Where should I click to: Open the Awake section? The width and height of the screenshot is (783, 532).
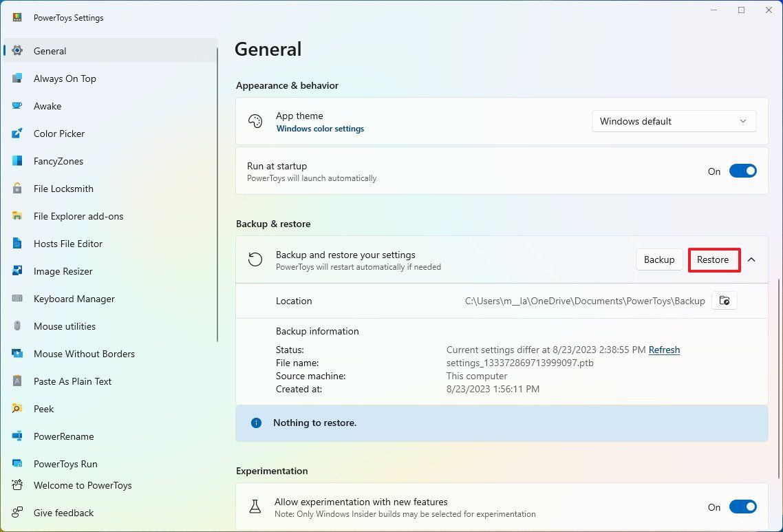click(47, 106)
